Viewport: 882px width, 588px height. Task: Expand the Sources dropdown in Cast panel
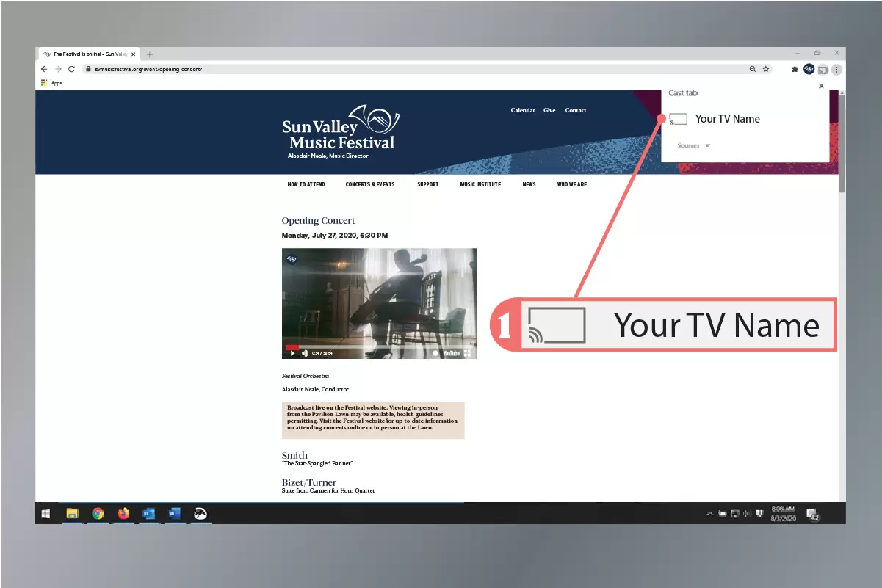pos(693,145)
